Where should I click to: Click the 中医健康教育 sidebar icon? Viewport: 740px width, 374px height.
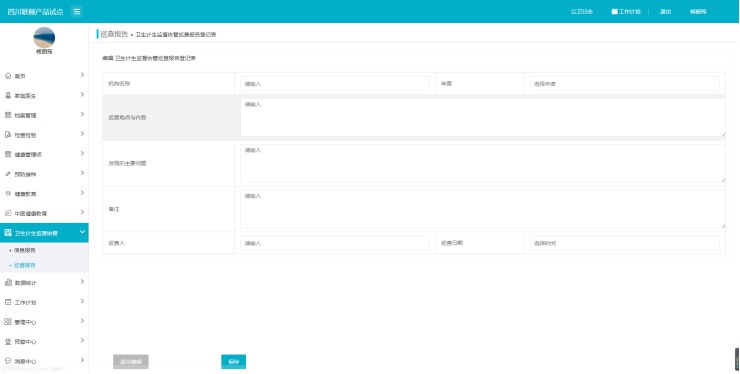point(8,213)
